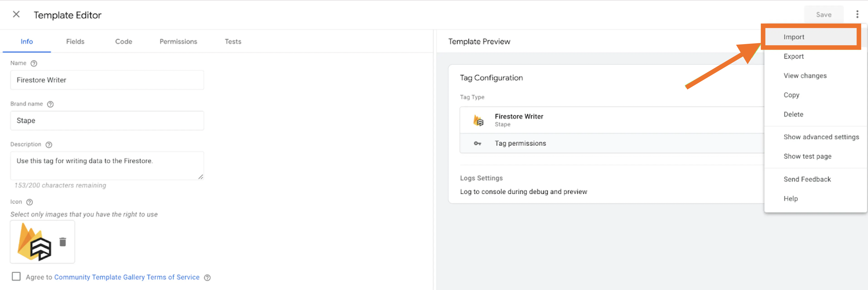The width and height of the screenshot is (868, 290).
Task: Choose Send Feedback in the menu
Action: (815, 179)
